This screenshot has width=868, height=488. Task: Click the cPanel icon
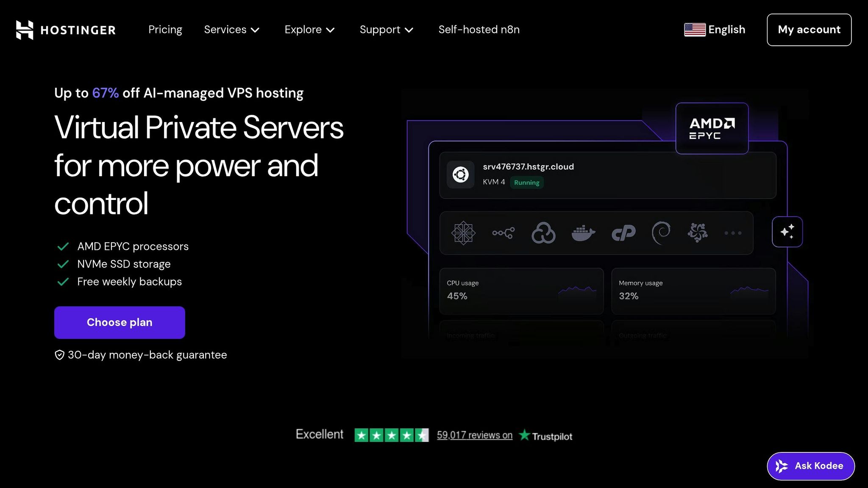point(623,233)
